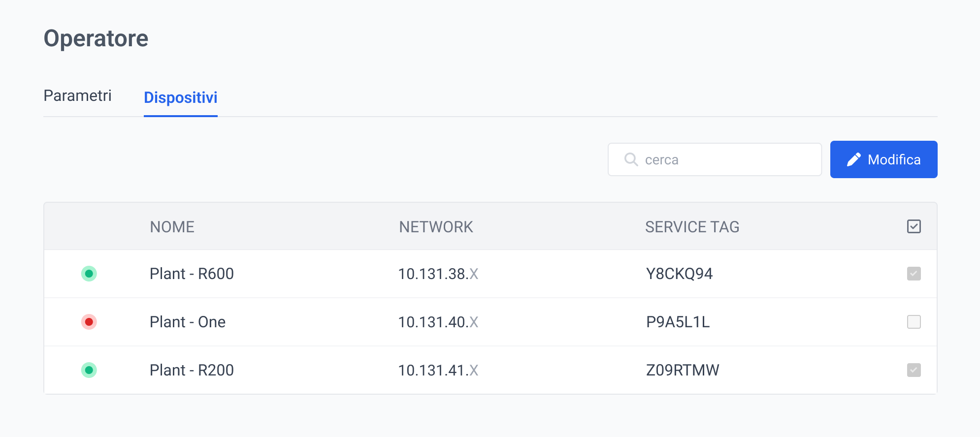Click the red status dot for Plant - One
This screenshot has height=437, width=980.
89,322
